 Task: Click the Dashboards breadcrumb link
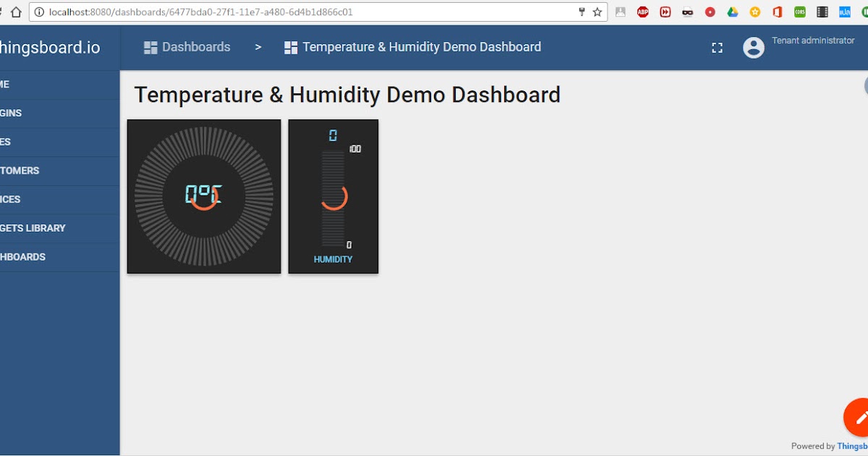point(194,47)
